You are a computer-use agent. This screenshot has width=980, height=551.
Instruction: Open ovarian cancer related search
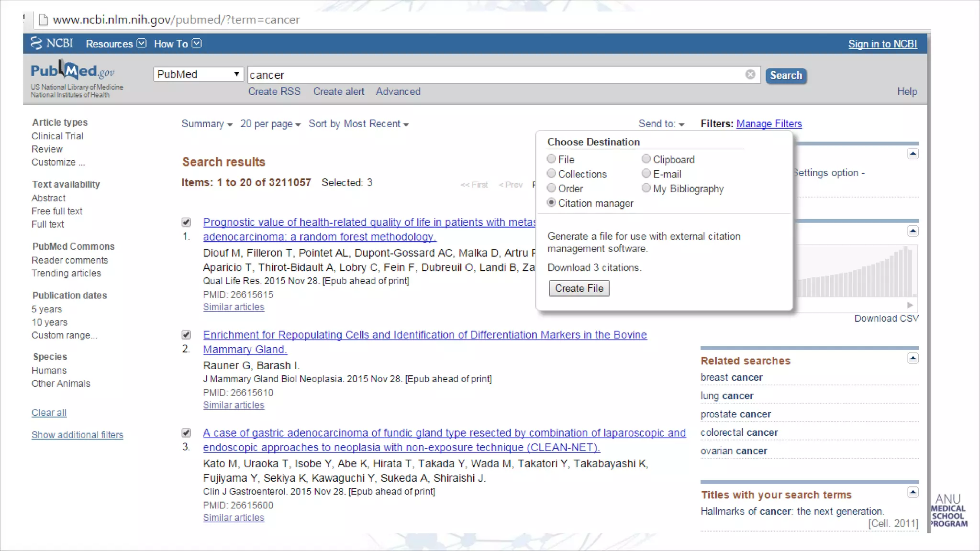pyautogui.click(x=734, y=451)
